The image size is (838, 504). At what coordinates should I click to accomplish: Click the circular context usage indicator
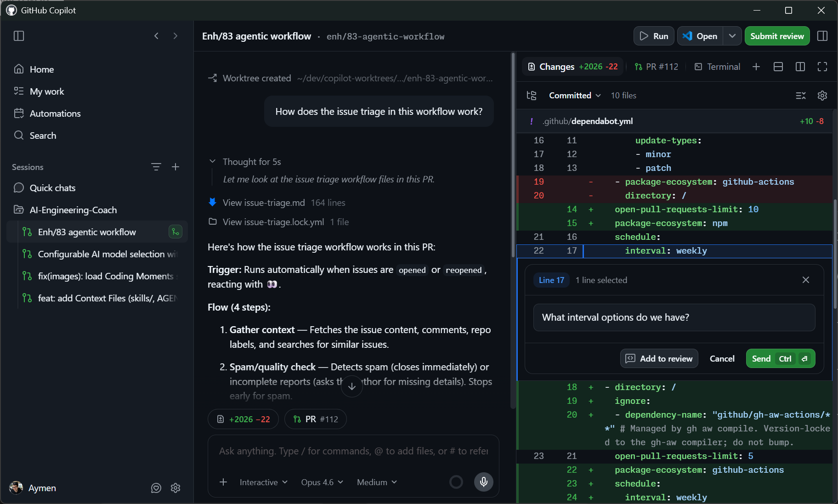(456, 482)
